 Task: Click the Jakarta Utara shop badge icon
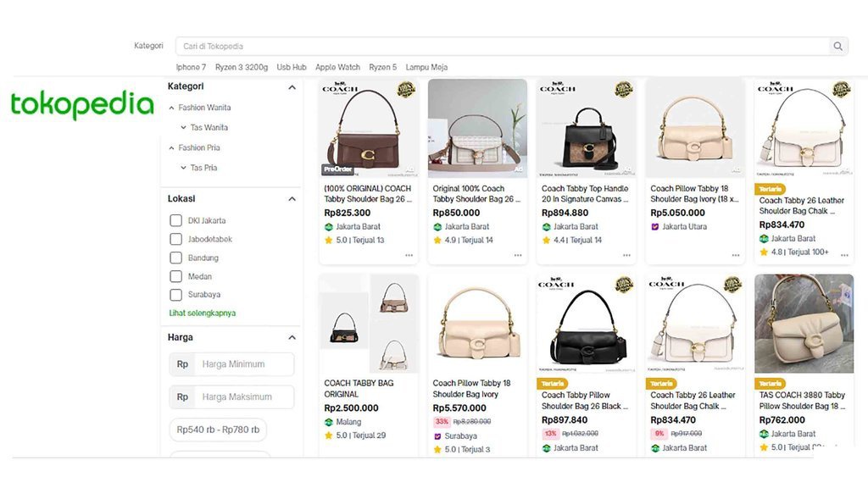coord(655,227)
